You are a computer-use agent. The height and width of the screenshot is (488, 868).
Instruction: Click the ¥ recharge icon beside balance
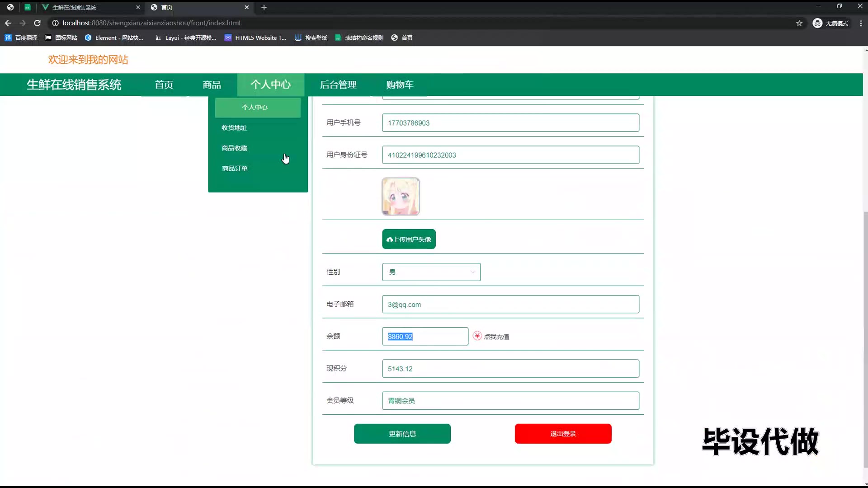(477, 336)
